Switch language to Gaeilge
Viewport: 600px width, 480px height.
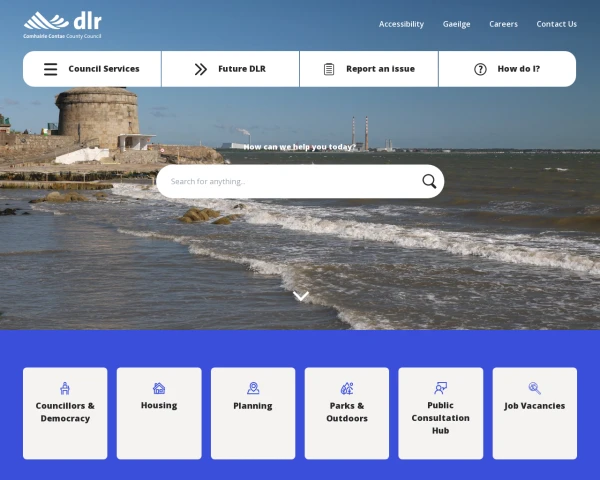pyautogui.click(x=456, y=24)
